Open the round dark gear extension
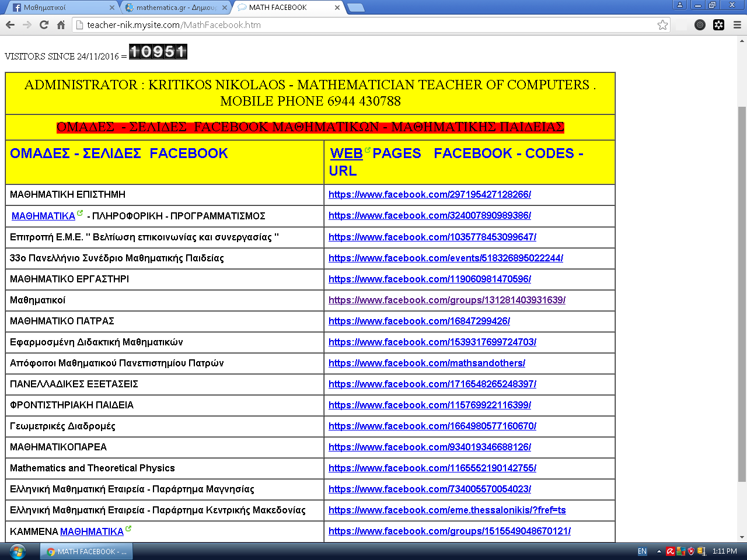The image size is (747, 560). coord(700,25)
